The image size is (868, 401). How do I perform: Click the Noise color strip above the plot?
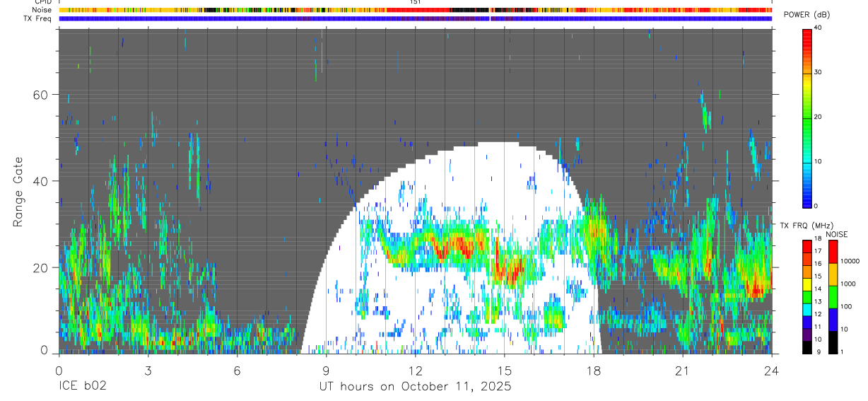tap(416, 10)
